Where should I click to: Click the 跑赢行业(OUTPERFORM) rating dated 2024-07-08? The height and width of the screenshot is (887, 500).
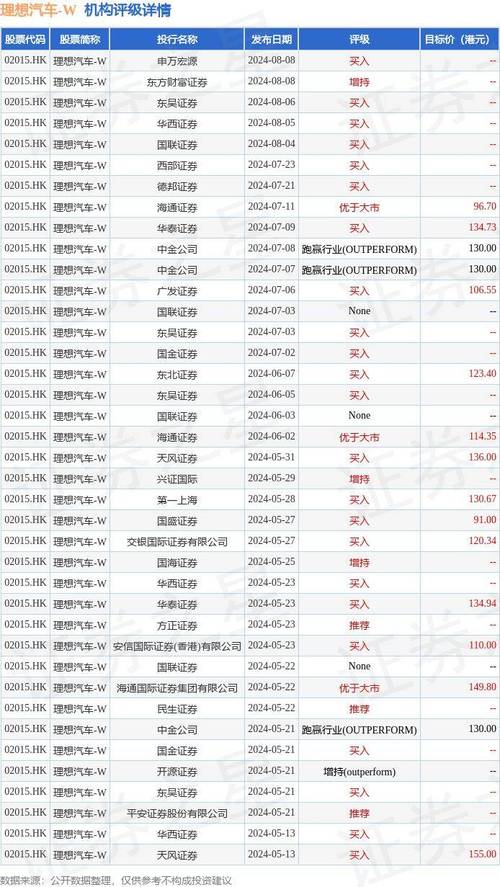[359, 249]
